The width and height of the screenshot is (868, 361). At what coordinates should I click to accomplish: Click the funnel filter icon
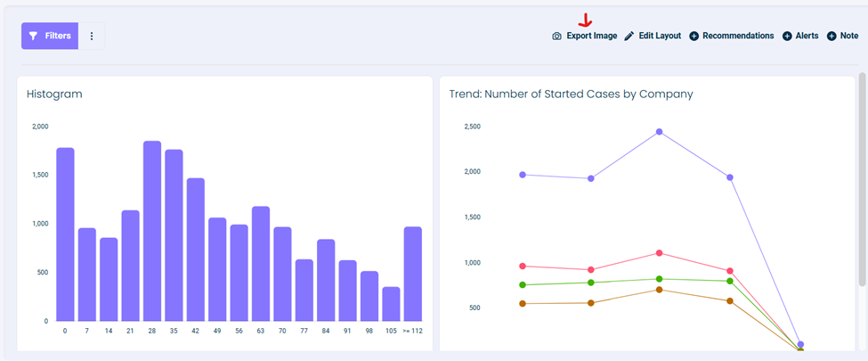click(33, 36)
